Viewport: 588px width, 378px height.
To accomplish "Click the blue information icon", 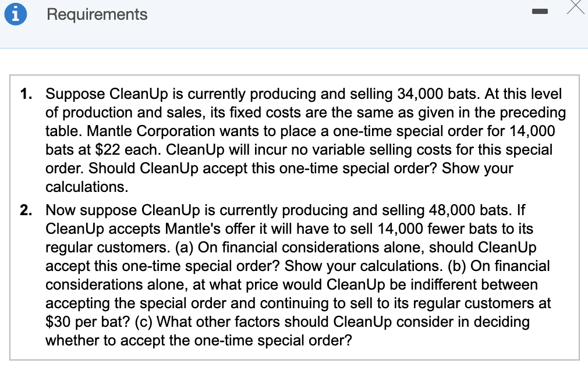I will coord(15,15).
